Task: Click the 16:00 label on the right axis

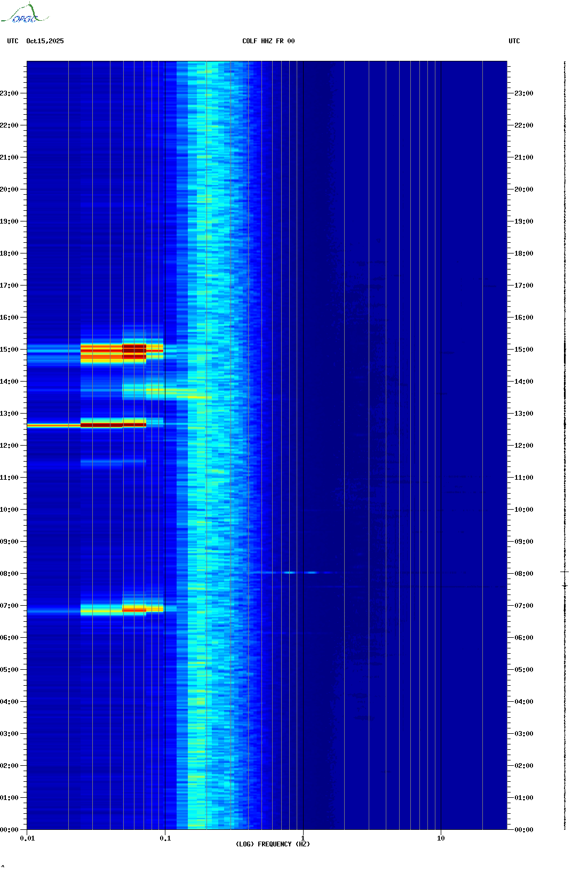Action: point(524,318)
